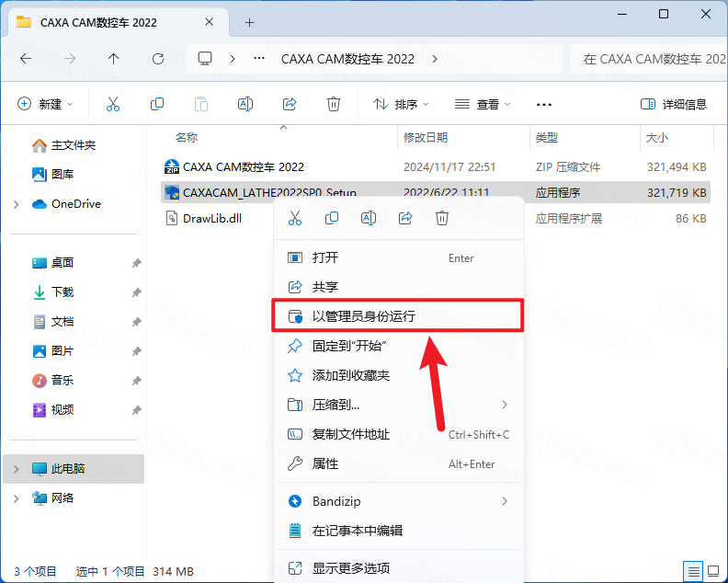
Task: Click the Cut icon in context menu
Action: 295,218
